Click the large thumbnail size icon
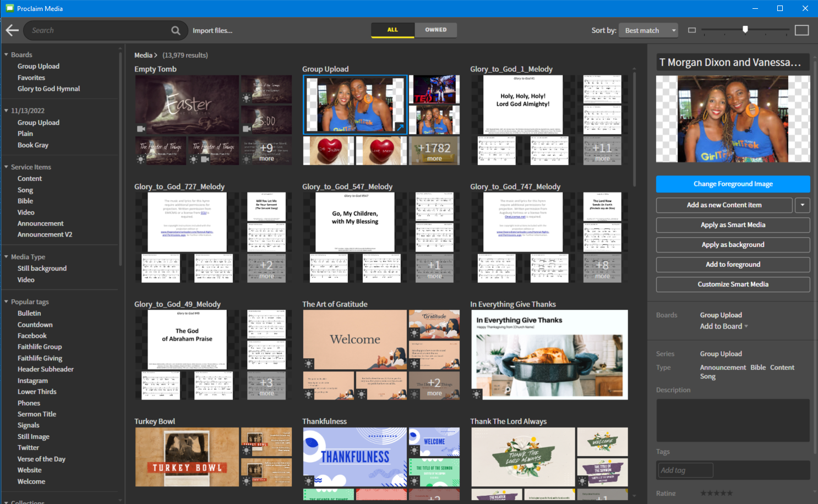 pyautogui.click(x=801, y=30)
